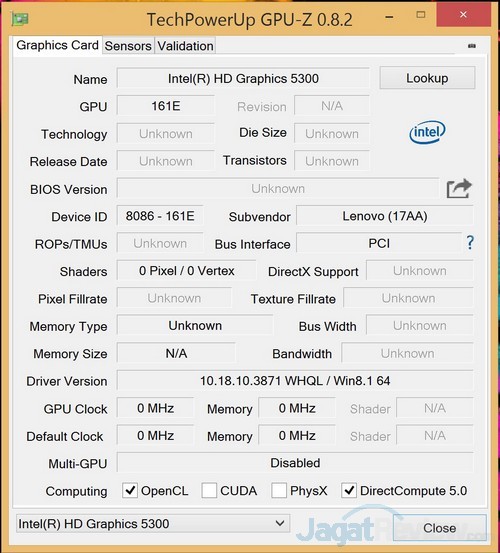Toggle the CUDA checkbox
Image resolution: width=500 pixels, height=553 pixels.
pos(209,490)
